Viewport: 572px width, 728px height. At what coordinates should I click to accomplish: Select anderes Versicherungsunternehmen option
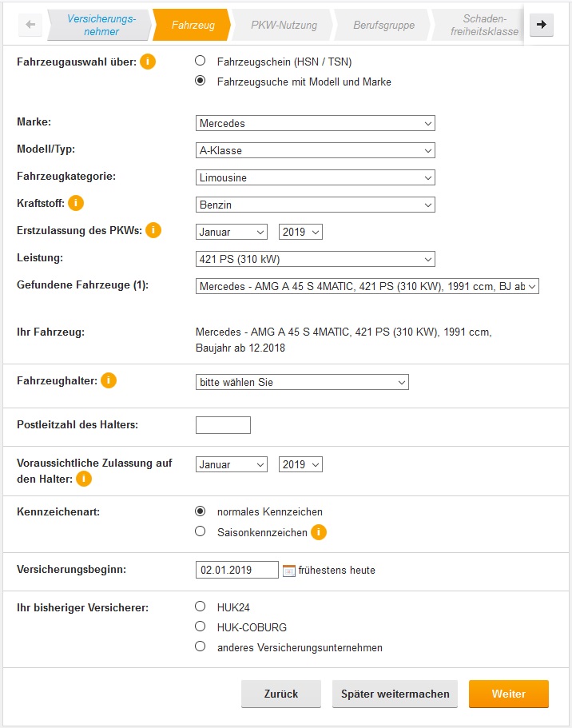(x=201, y=647)
